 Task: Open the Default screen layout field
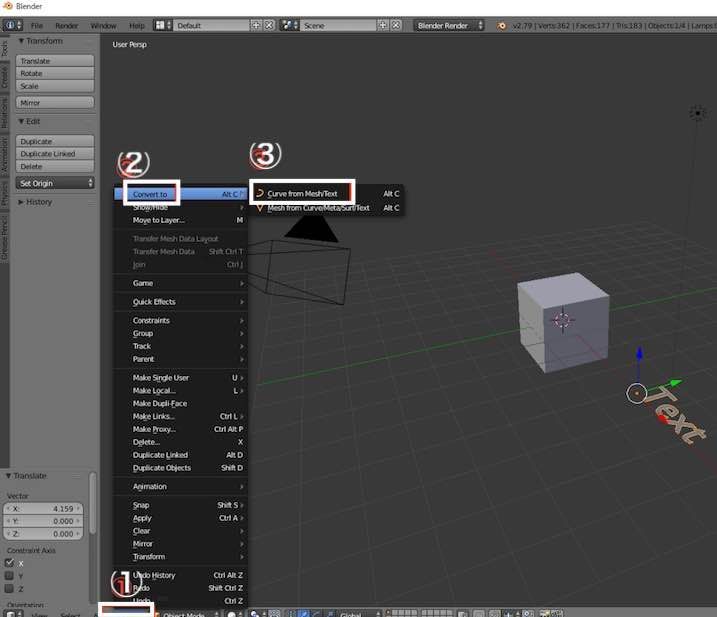pyautogui.click(x=211, y=25)
